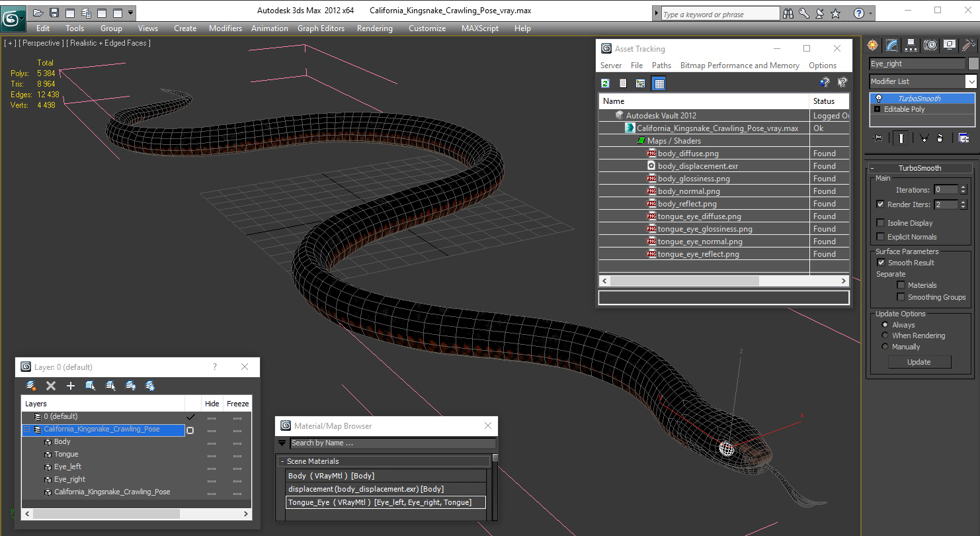Open the Material/Map Browser options arrow

pyautogui.click(x=282, y=443)
